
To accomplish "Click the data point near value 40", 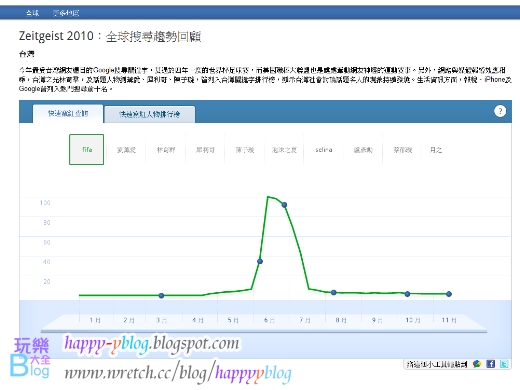I will point(260,261).
